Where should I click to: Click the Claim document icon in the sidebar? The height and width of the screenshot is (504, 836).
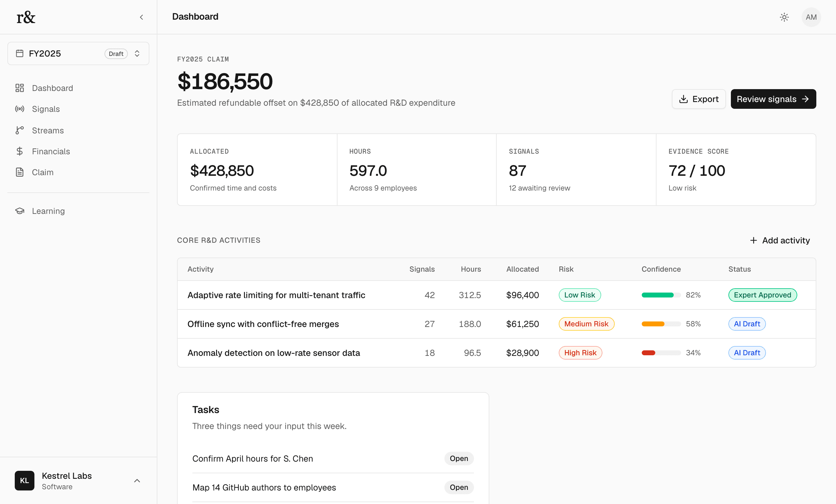pos(20,172)
